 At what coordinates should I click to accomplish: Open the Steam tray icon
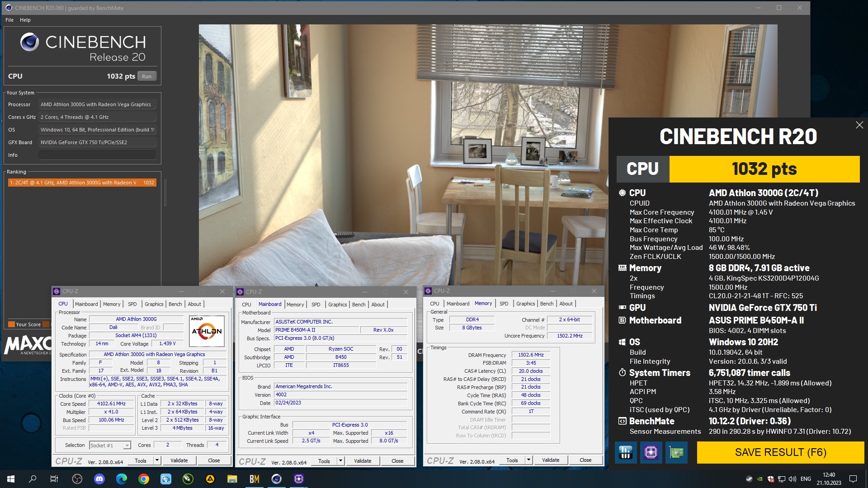click(x=749, y=479)
